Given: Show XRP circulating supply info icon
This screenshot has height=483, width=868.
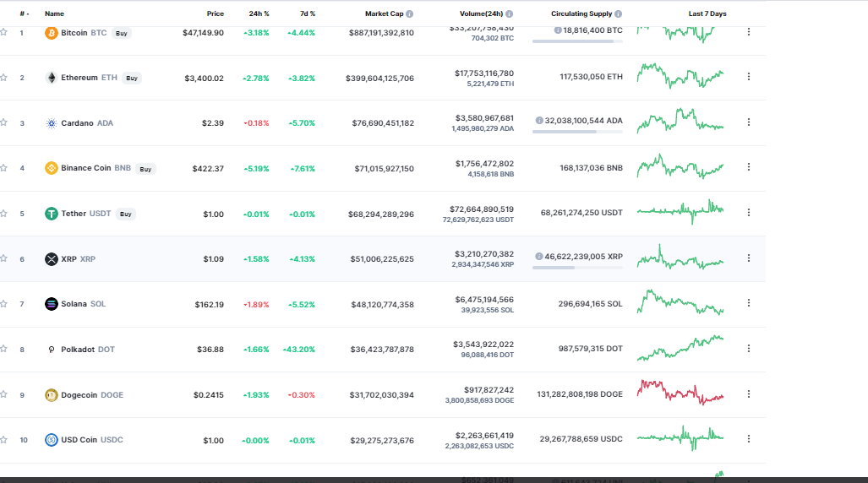Looking at the screenshot, I should (538, 257).
